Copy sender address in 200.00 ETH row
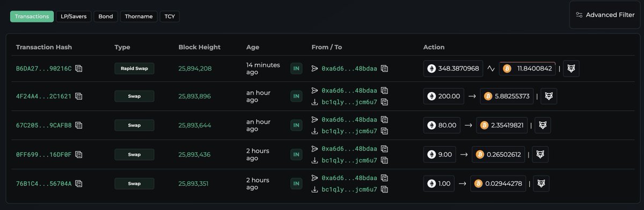Screen dimensions: 644x210 (x=385, y=91)
